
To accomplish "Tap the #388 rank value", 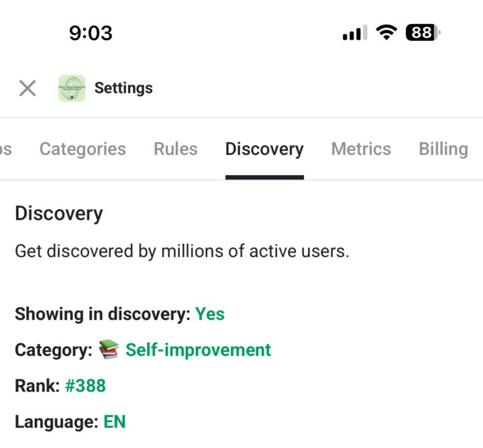I will tap(85, 386).
